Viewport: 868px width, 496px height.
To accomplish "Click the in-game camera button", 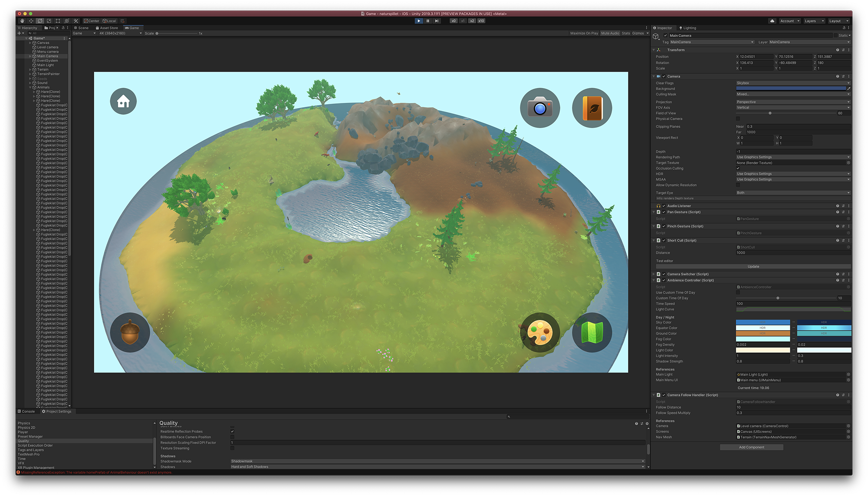I will coord(540,108).
